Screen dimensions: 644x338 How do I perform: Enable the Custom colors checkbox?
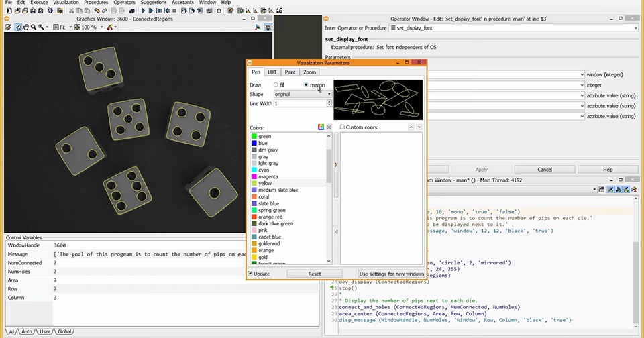pos(342,127)
